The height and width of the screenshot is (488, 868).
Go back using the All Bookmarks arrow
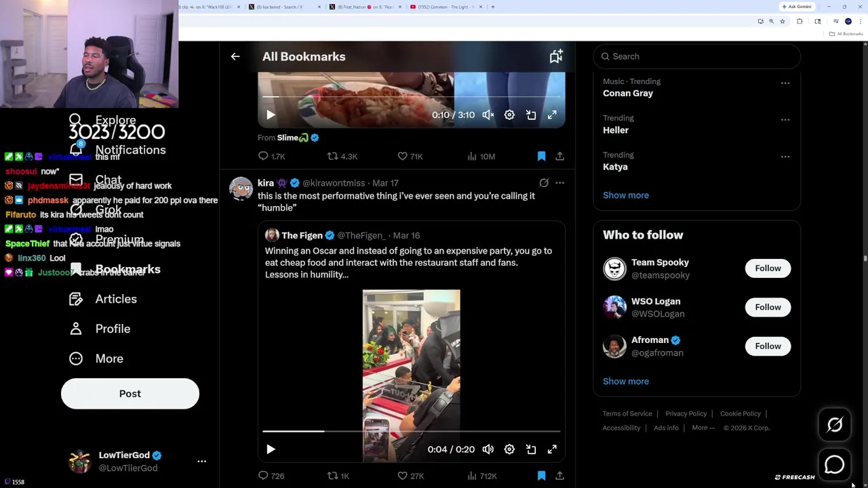pos(235,57)
